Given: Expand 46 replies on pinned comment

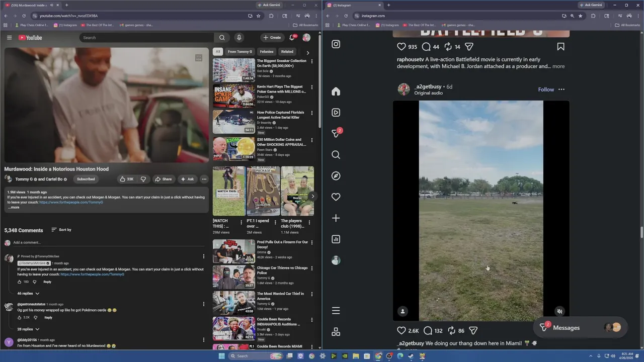Looking at the screenshot, I should point(28,293).
